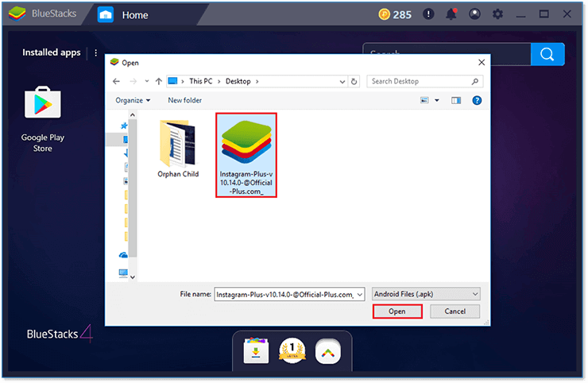Click Desktop in the address path
Screen dimensions: 588x383
coord(238,81)
